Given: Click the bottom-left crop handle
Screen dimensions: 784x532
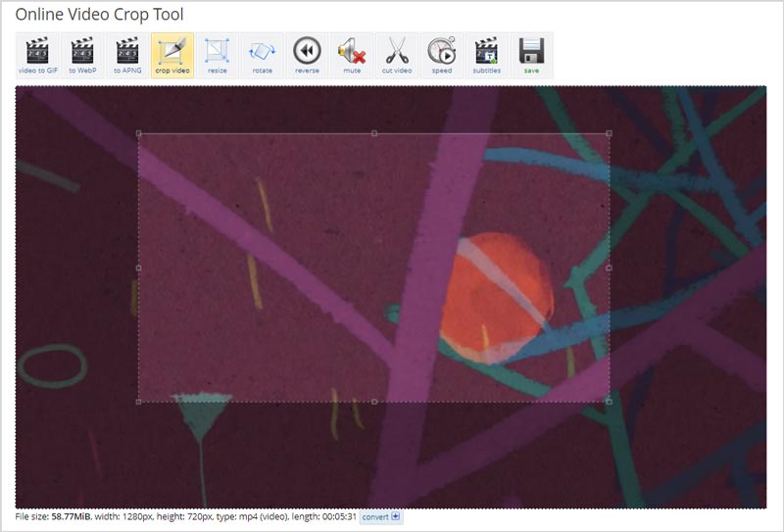Looking at the screenshot, I should 138,402.
